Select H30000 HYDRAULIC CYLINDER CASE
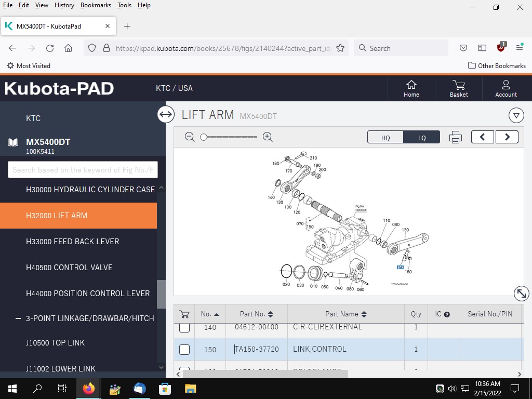This screenshot has height=399, width=532. tap(90, 189)
